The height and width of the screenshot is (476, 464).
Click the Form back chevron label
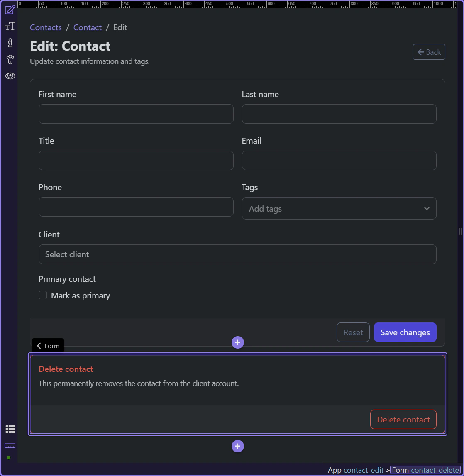[x=48, y=346]
